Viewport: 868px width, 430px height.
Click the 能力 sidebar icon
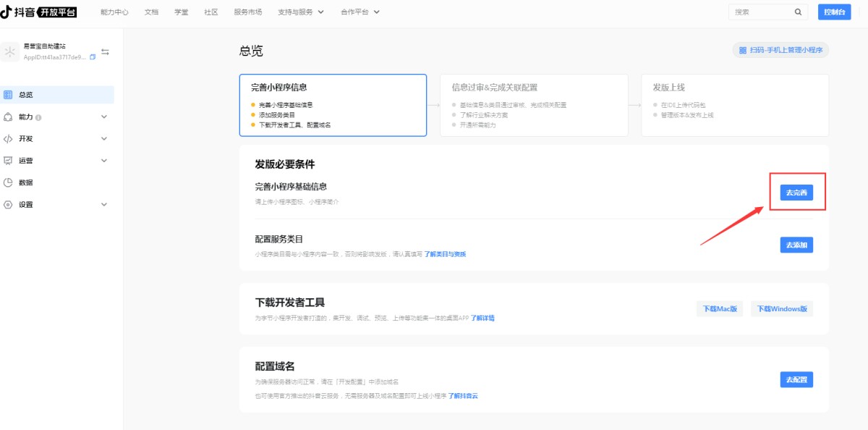[x=8, y=117]
